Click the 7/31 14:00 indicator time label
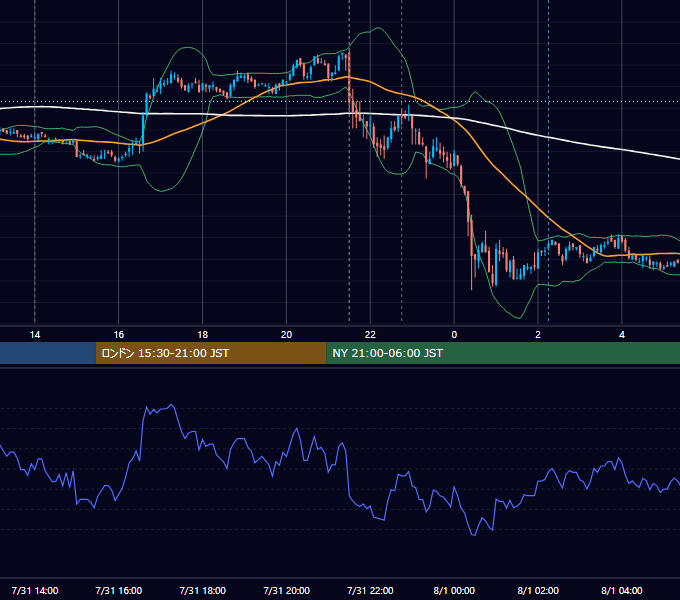Screen dimensions: 680x600 [35, 590]
